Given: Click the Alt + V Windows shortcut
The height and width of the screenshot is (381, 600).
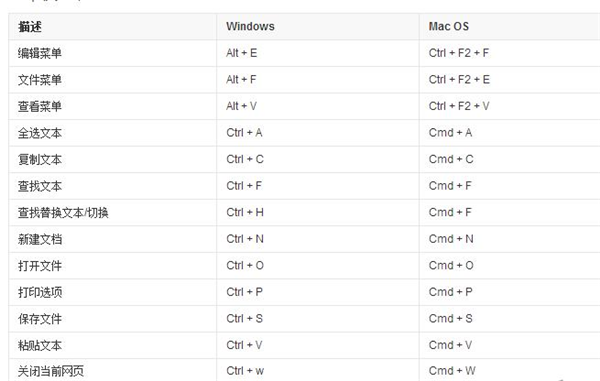Looking at the screenshot, I should [x=241, y=106].
